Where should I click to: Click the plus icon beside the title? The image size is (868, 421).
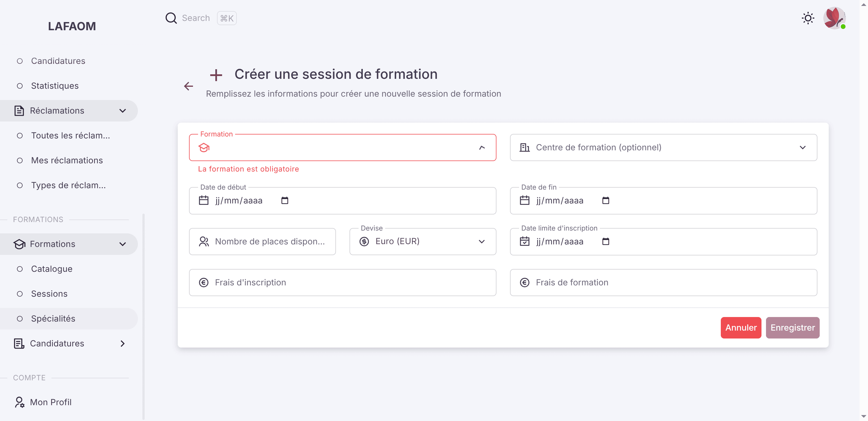click(216, 75)
